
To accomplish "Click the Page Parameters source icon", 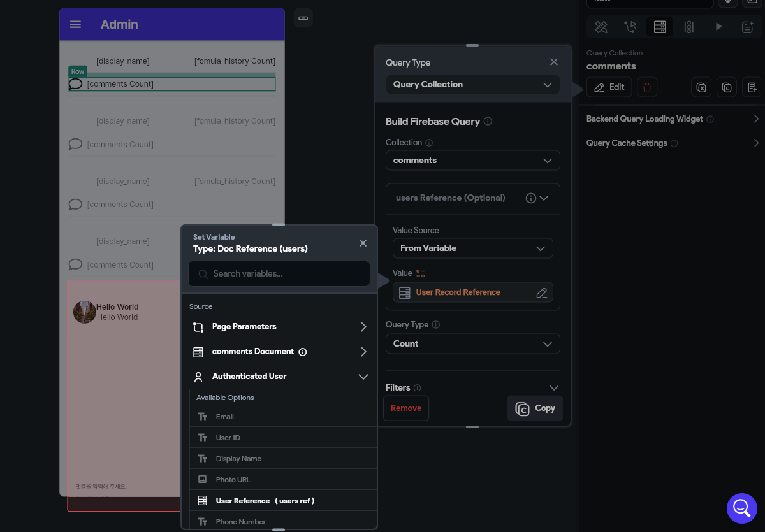I will point(198,327).
